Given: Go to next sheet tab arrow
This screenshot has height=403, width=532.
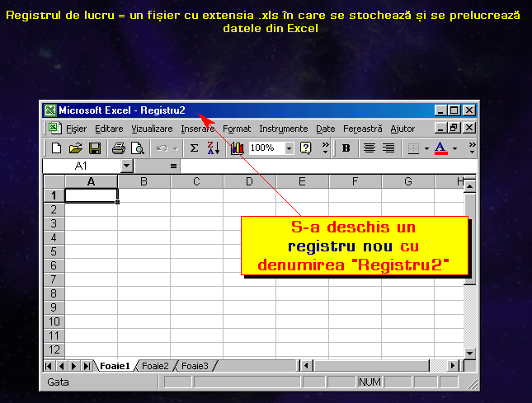Looking at the screenshot, I should (73, 366).
